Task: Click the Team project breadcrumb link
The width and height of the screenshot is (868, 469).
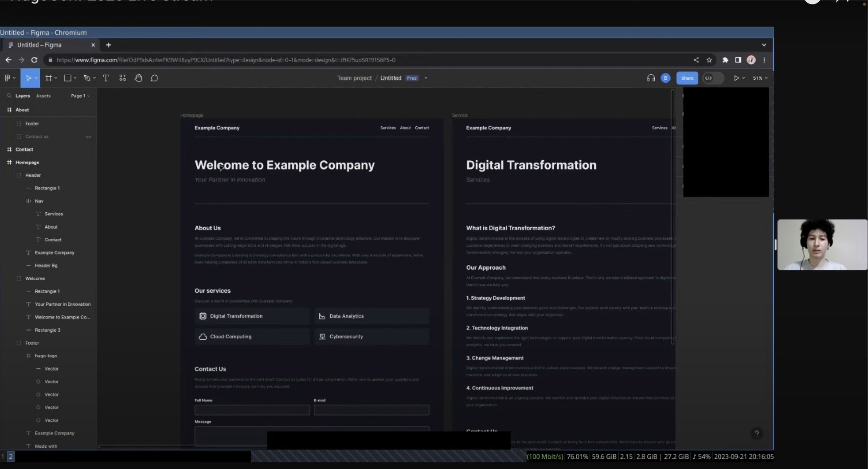Action: click(354, 78)
